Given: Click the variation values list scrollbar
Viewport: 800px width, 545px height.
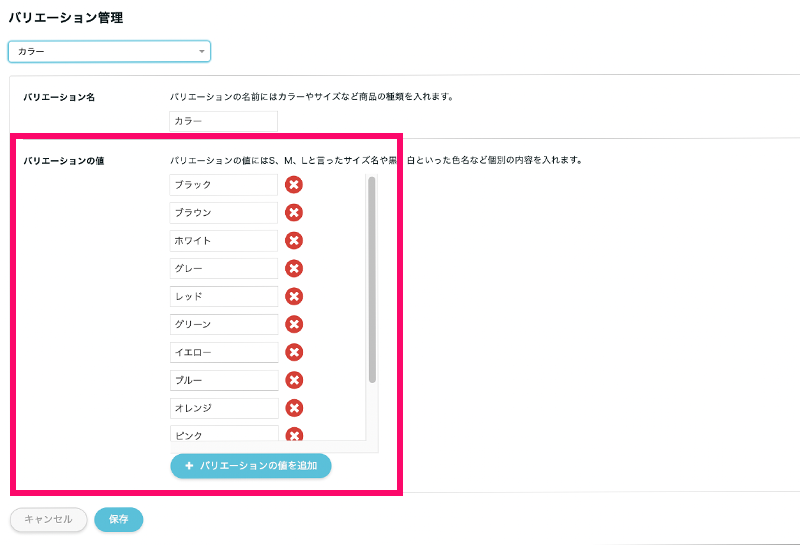Looking at the screenshot, I should coord(372,280).
